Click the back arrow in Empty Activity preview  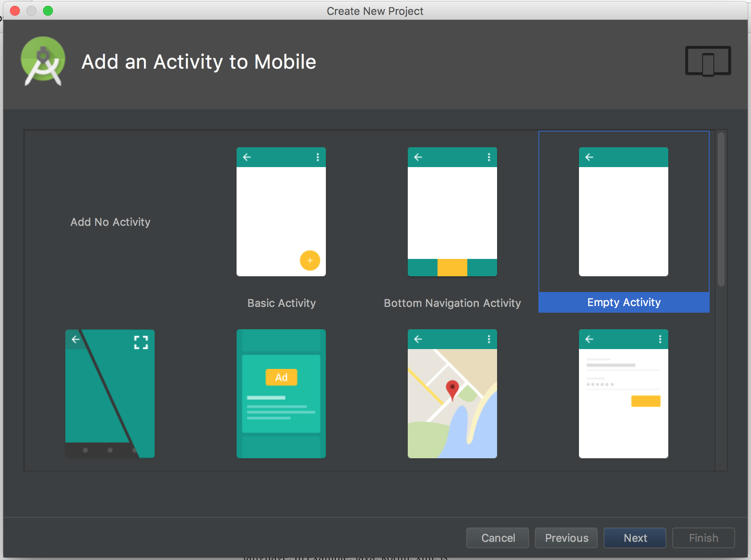coord(589,157)
